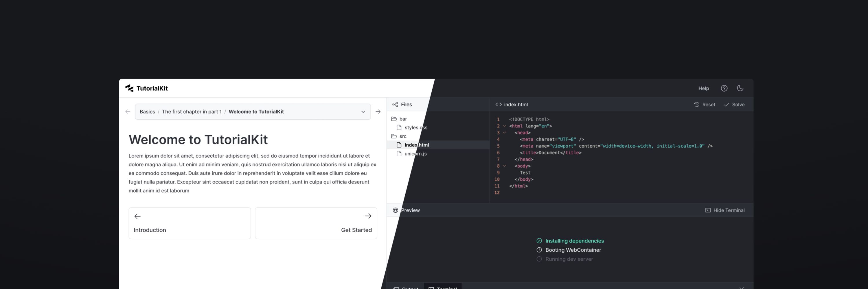Click the unicorn.js file icon
The height and width of the screenshot is (289, 868).
pos(399,154)
